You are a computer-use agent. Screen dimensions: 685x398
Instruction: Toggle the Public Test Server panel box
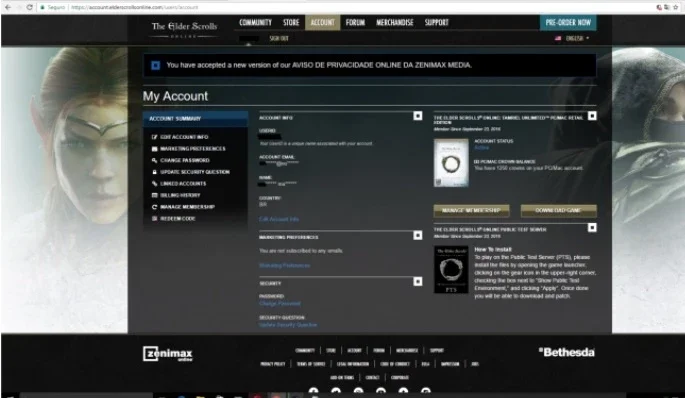tap(592, 228)
